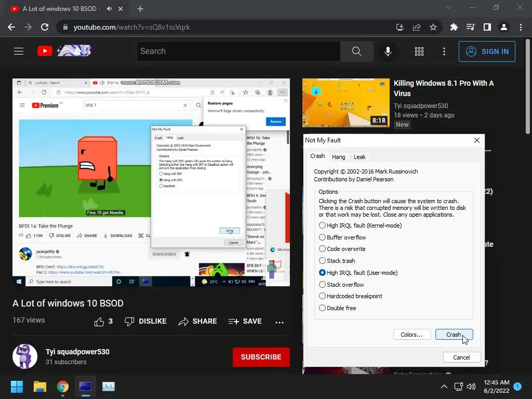Open the volume control in the tray

coord(471,387)
